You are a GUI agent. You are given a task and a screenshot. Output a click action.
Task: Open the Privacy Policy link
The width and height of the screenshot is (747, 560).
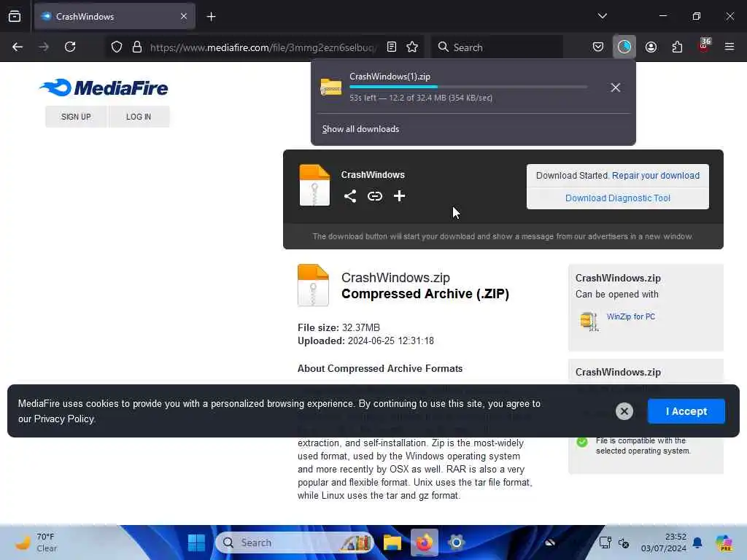64,419
